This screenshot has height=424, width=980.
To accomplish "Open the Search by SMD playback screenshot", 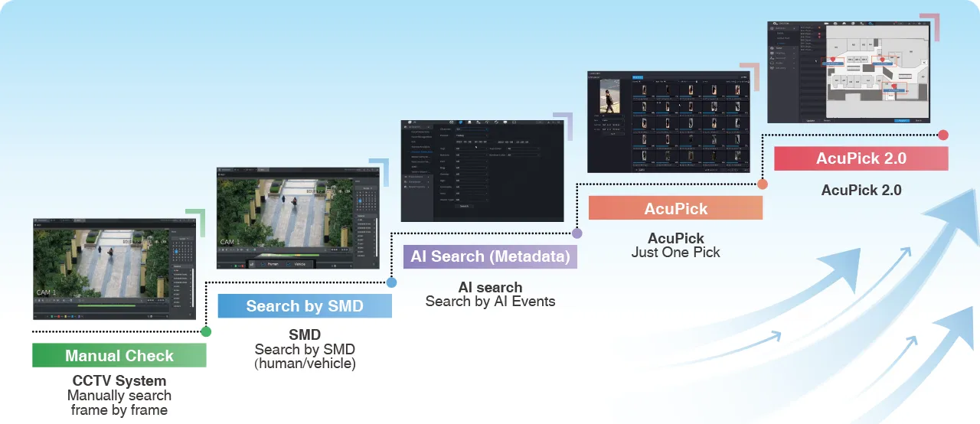I will tap(299, 218).
